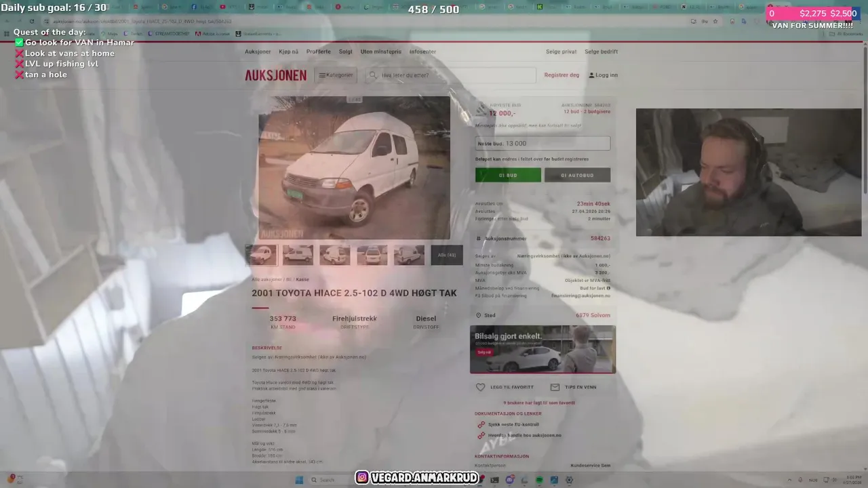Open the Auksjonen logo home link
The height and width of the screenshot is (488, 868).
pyautogui.click(x=275, y=75)
